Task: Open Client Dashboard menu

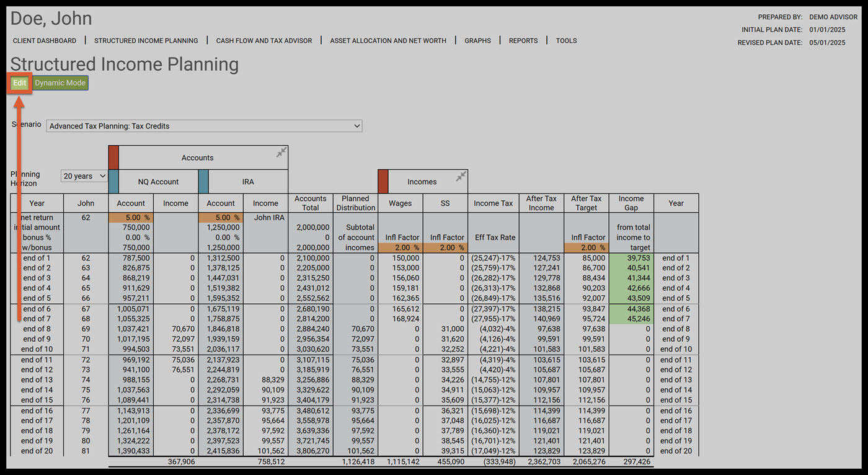Action: coord(45,41)
